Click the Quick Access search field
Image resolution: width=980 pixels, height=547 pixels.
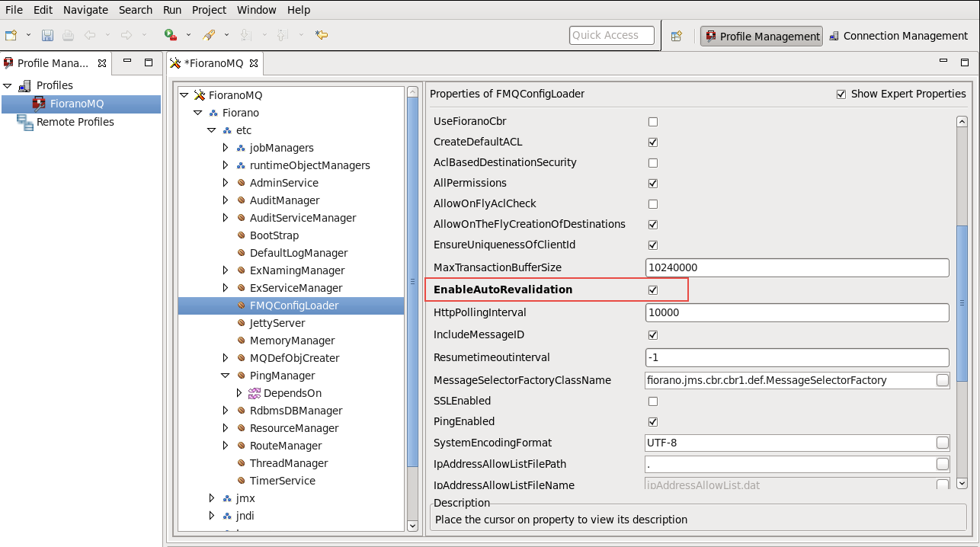pos(612,35)
